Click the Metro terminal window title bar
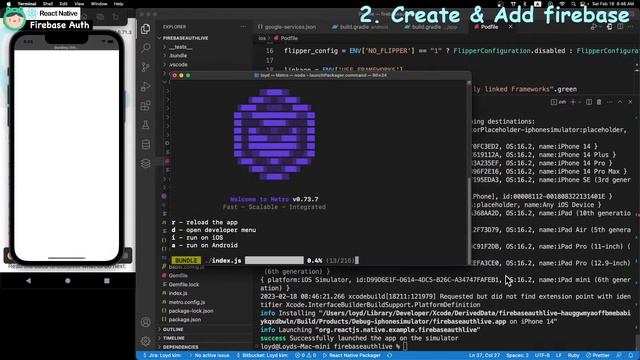This screenshot has height=360, width=640. pos(320,76)
